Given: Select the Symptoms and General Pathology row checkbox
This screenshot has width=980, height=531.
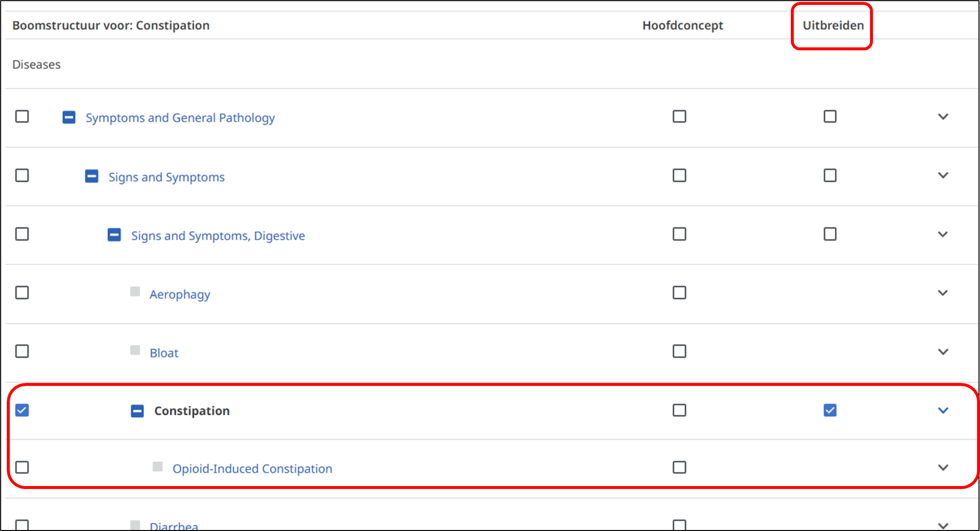Looking at the screenshot, I should [x=22, y=116].
